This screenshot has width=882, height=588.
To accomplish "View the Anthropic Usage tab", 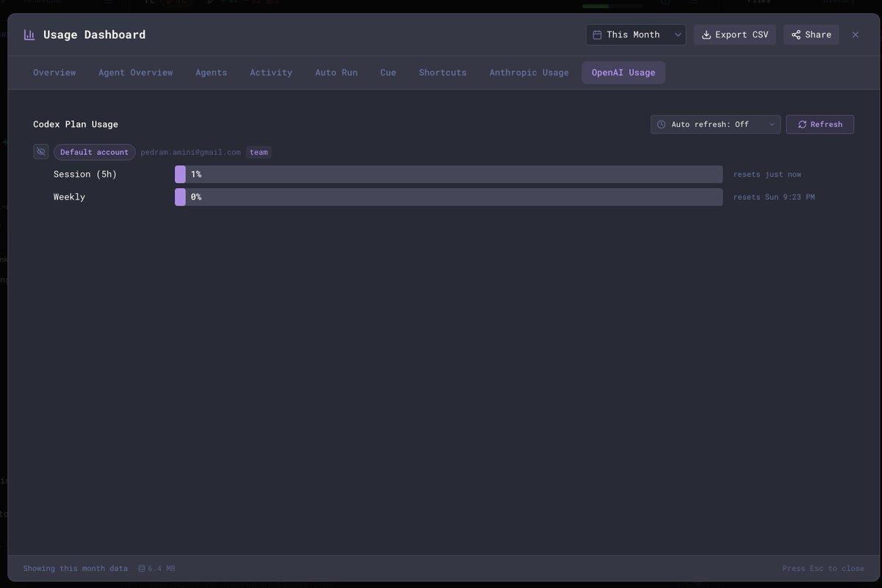I will [529, 73].
